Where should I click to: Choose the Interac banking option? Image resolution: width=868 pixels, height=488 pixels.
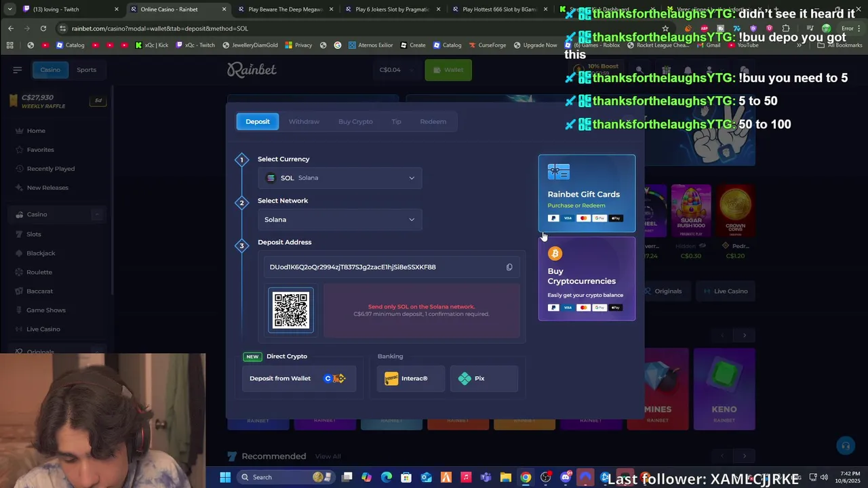[411, 378]
